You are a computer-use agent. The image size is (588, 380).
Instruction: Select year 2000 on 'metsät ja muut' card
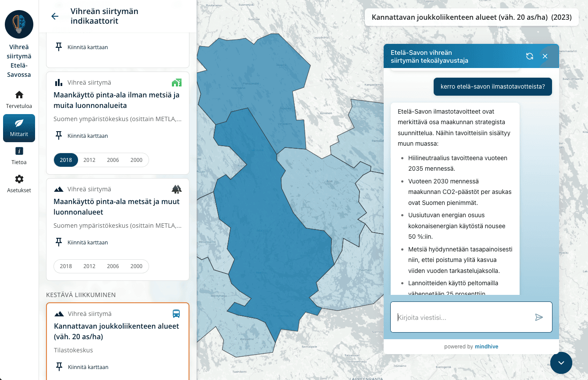tap(136, 266)
